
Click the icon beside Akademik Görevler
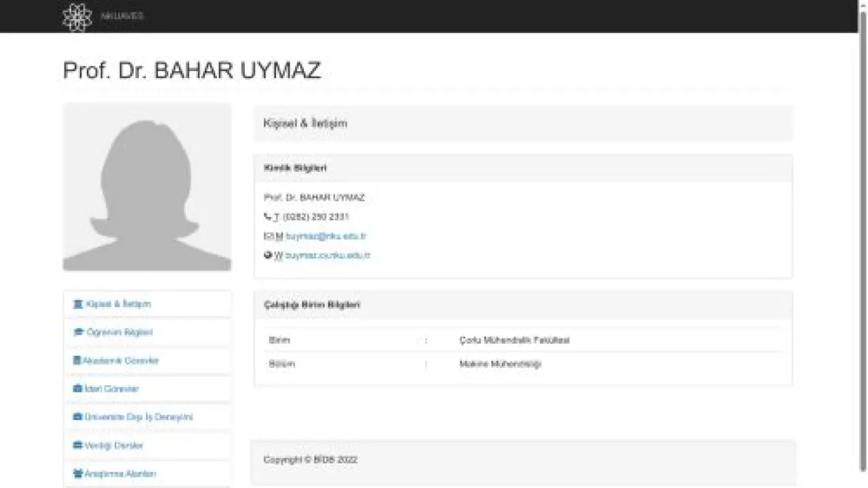coord(77,361)
